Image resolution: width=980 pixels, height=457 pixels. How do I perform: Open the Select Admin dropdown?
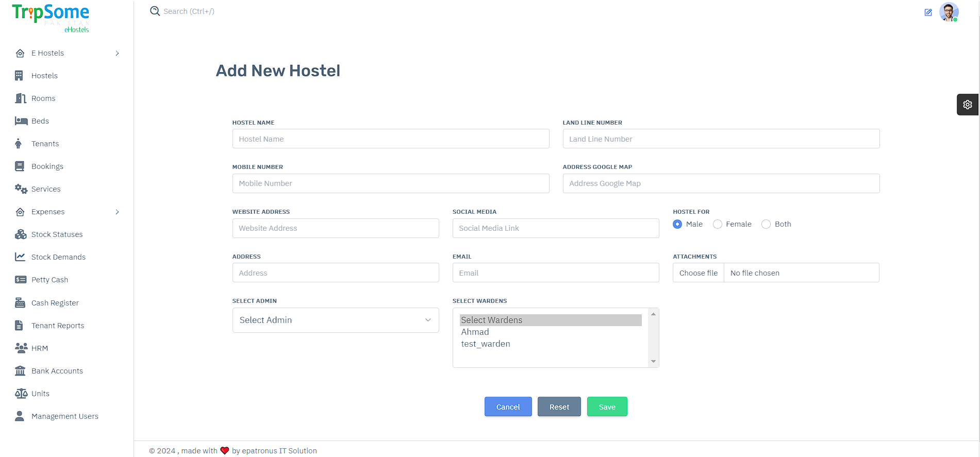[x=336, y=320]
